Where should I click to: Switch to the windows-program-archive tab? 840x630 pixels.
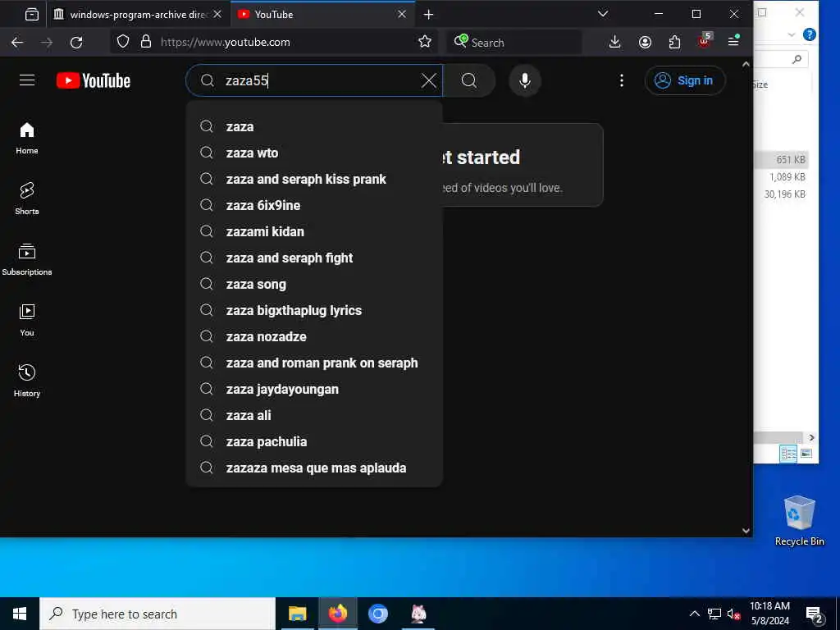point(138,15)
